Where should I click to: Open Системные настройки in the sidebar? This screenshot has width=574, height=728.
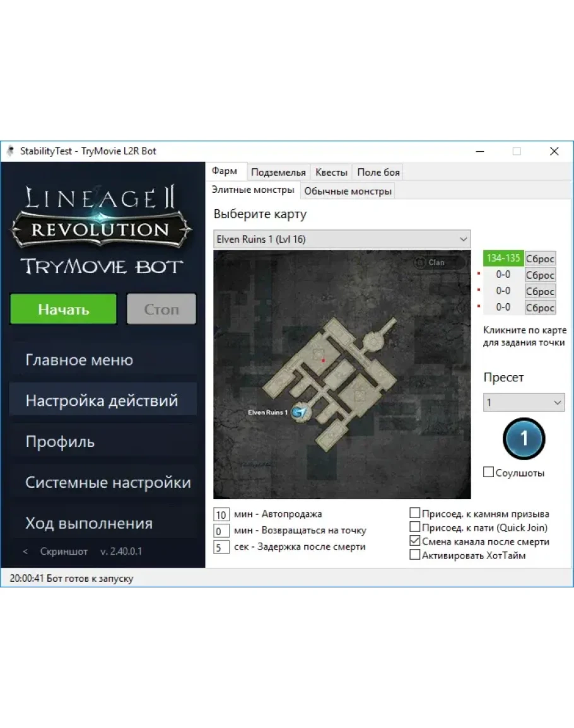(108, 483)
